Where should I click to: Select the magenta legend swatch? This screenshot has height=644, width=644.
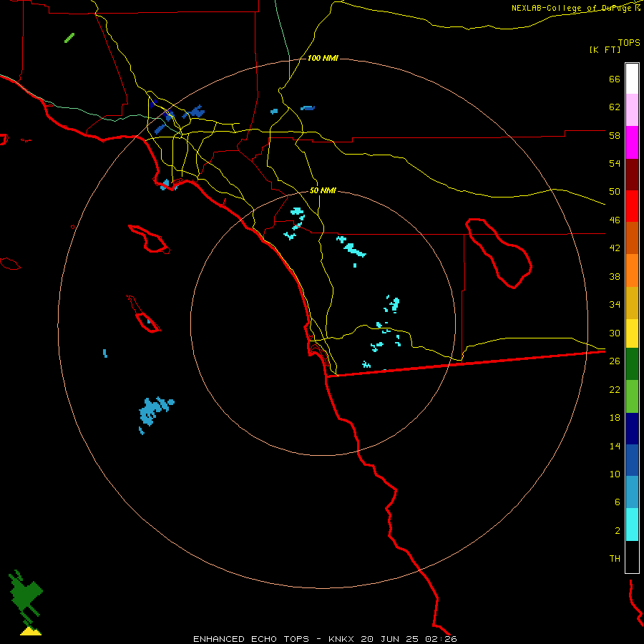coord(632,142)
